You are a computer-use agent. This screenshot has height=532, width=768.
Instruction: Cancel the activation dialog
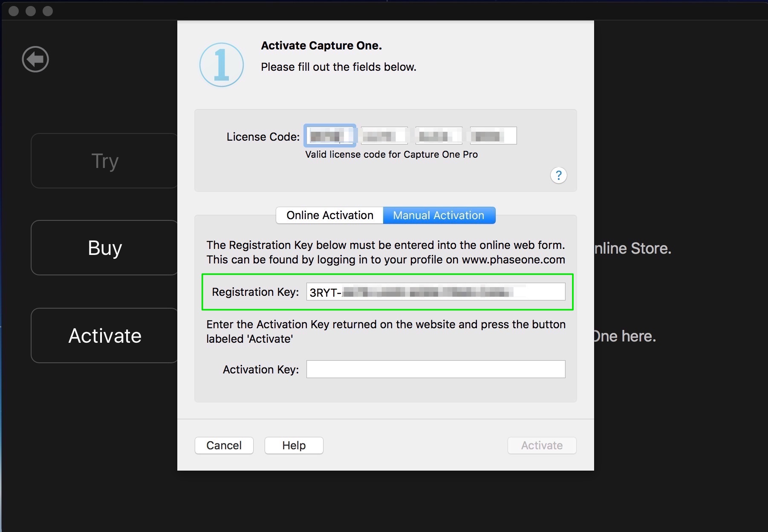pyautogui.click(x=224, y=445)
